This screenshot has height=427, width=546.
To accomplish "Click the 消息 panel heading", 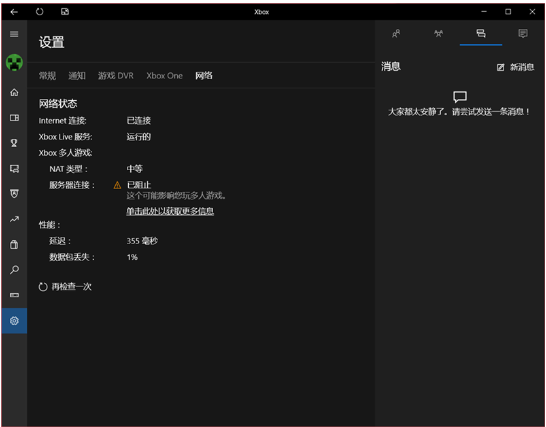I will pos(391,66).
